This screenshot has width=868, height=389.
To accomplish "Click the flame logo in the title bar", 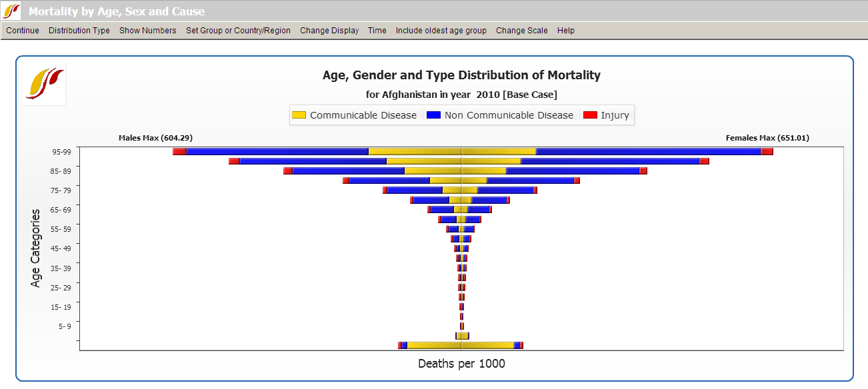I will [x=11, y=10].
